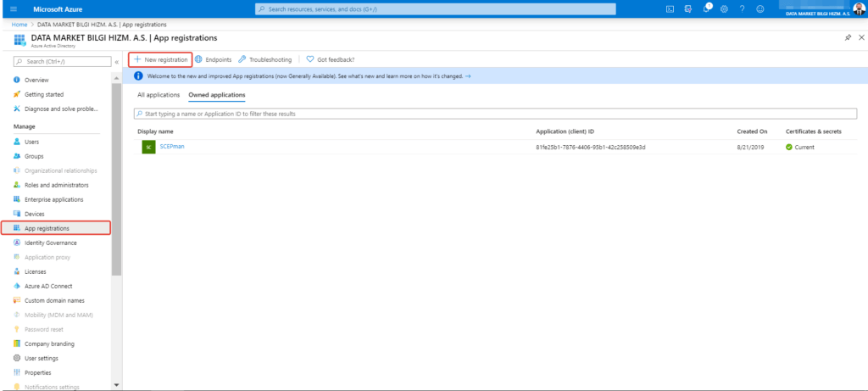
Task: Click the Diagnose and solve problems icon
Action: (x=17, y=109)
